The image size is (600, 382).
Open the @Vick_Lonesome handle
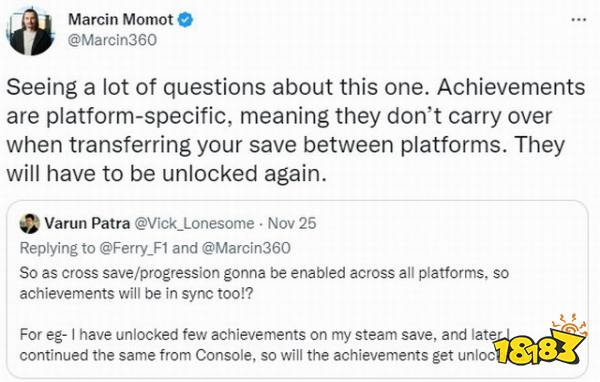pyautogui.click(x=194, y=224)
